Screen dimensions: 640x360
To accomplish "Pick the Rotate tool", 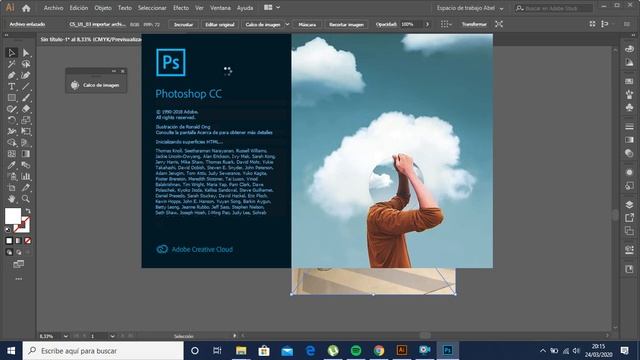I will click(x=11, y=120).
